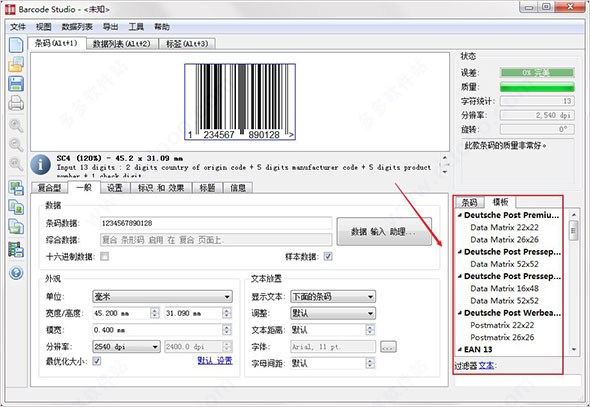Click the save floppy disk icon

pyautogui.click(x=16, y=84)
